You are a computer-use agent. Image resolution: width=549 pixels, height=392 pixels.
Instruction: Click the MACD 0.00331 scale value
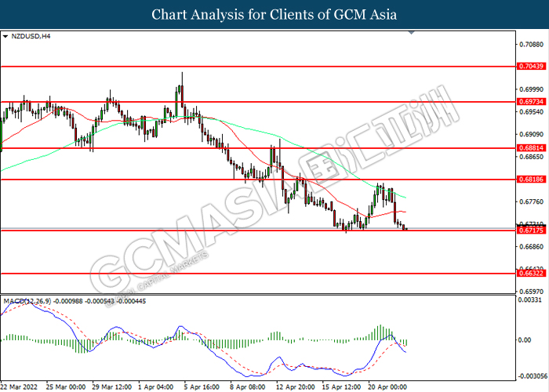pyautogui.click(x=529, y=300)
